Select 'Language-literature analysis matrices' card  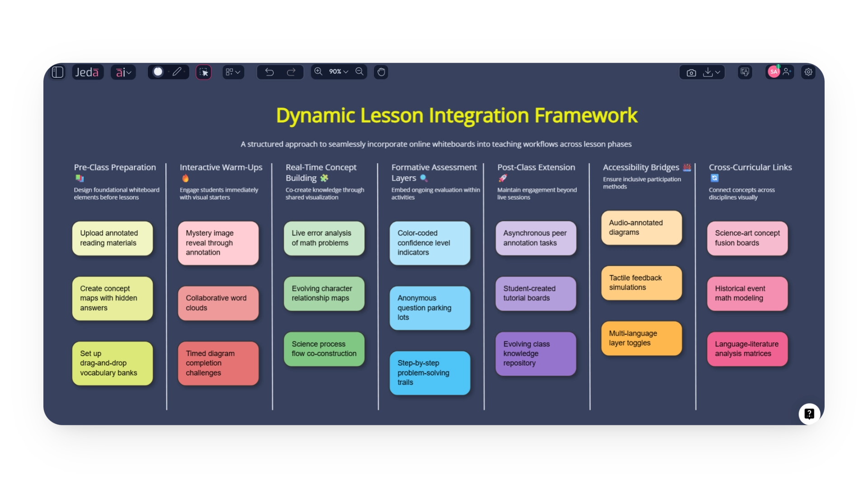click(747, 349)
